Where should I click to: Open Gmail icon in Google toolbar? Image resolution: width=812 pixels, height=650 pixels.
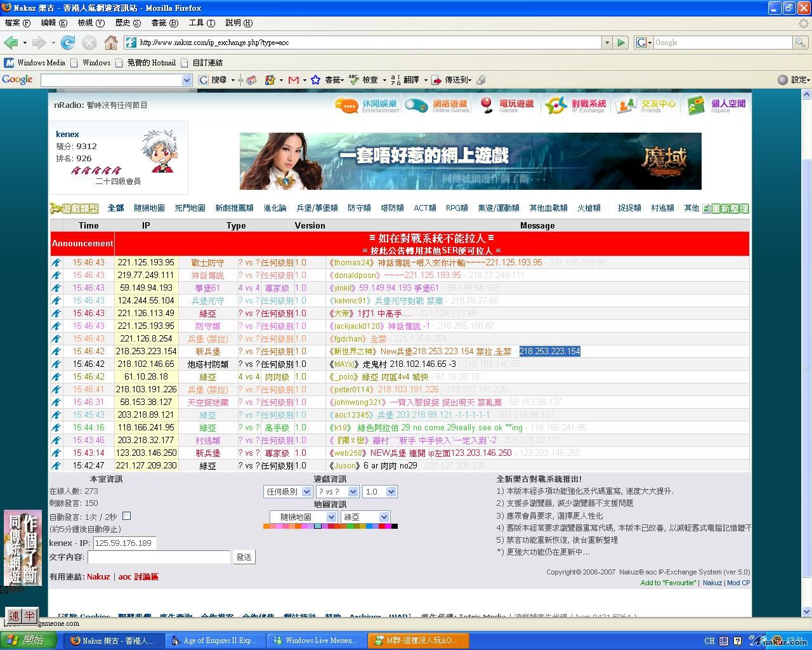click(293, 80)
